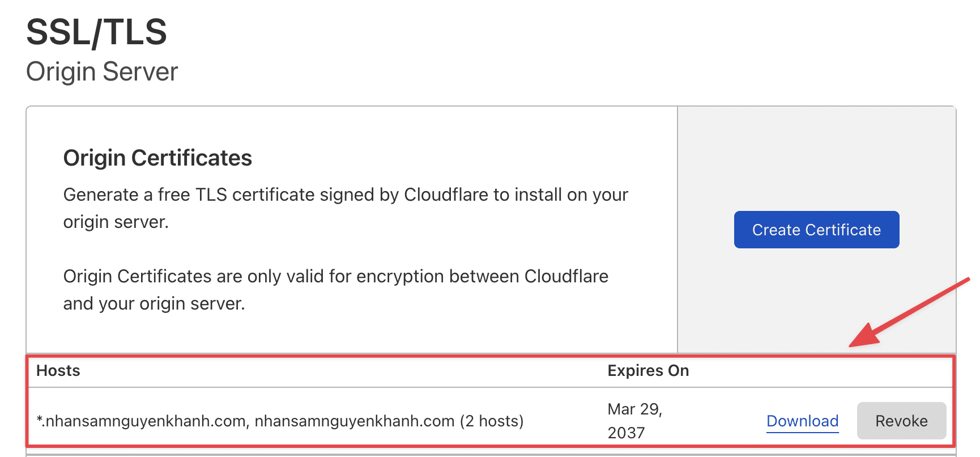Click the Origin Certificates section title
This screenshot has height=457, width=980.
click(157, 158)
